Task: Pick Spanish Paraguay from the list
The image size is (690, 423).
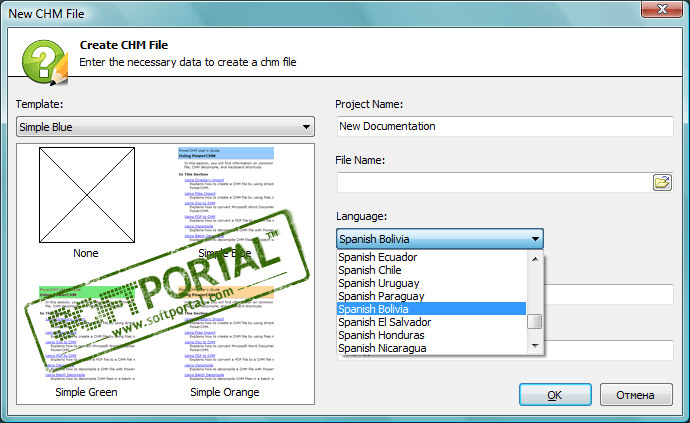Action: (x=431, y=296)
